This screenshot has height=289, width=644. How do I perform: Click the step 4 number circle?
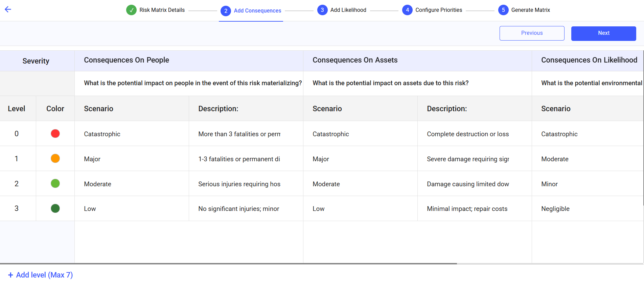pyautogui.click(x=407, y=10)
